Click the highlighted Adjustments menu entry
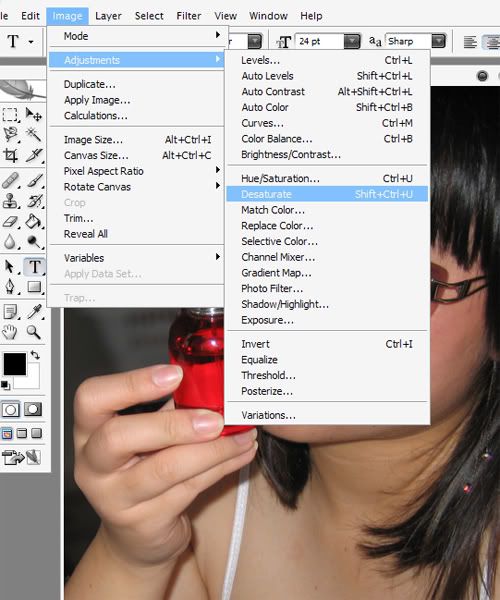500x600 pixels. tap(137, 60)
